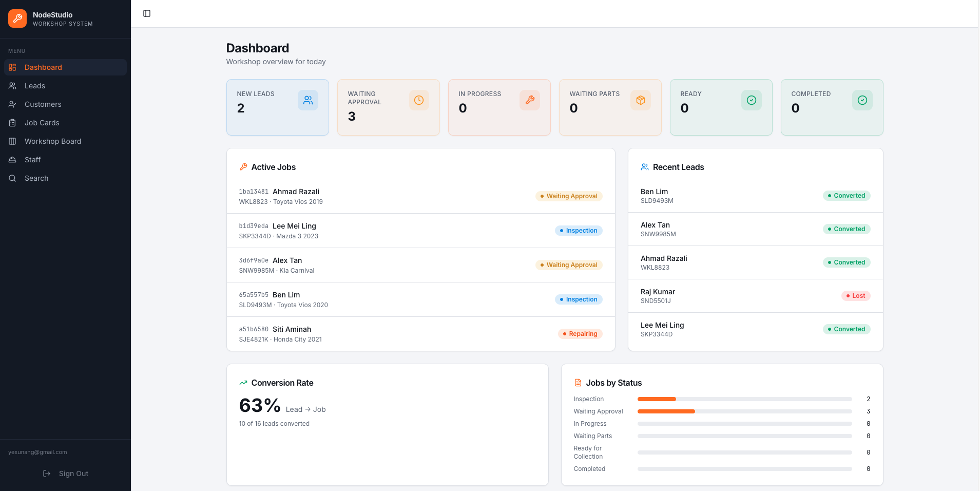Click the 'Ready for Collection' status label
The height and width of the screenshot is (491, 980).
[588, 452]
